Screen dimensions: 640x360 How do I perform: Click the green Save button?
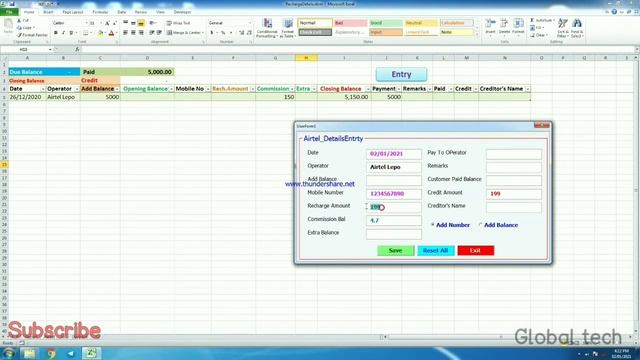396,251
